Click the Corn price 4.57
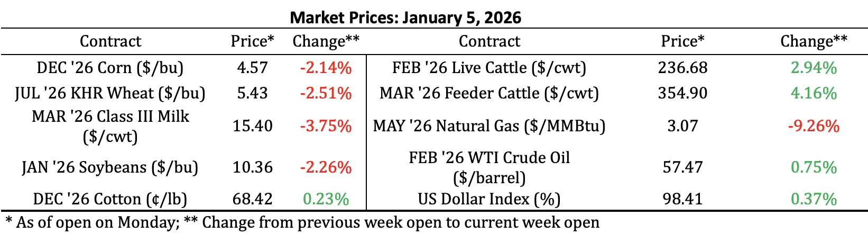Image resolution: width=868 pixels, height=251 pixels. [x=253, y=68]
